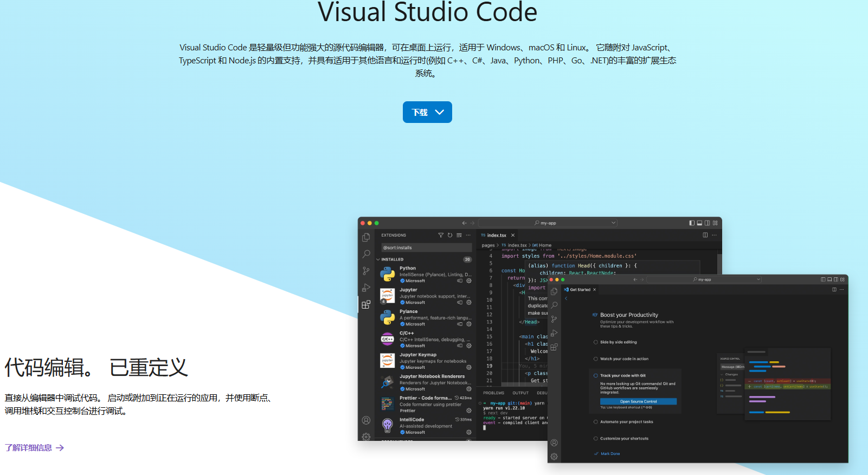Go back arrow in back window title bar

tap(464, 223)
